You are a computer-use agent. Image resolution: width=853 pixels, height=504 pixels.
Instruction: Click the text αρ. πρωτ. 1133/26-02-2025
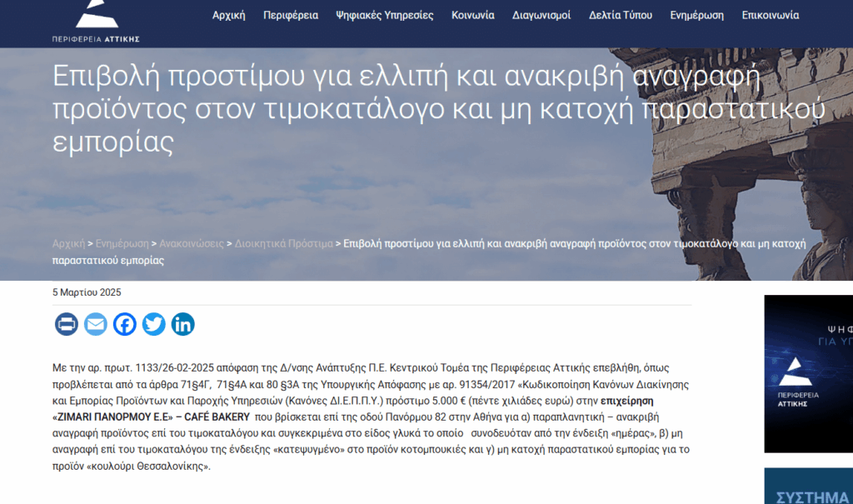152,368
